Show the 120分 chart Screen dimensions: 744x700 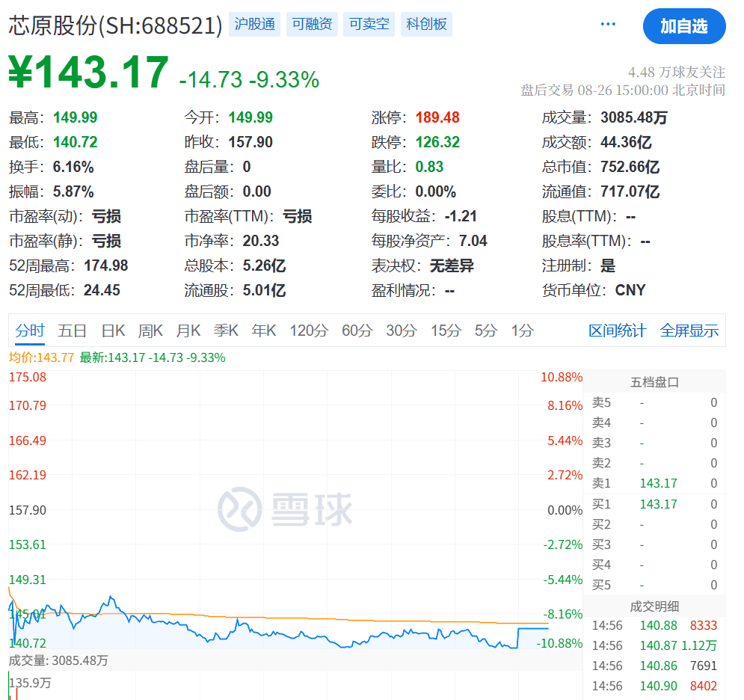pos(309,331)
